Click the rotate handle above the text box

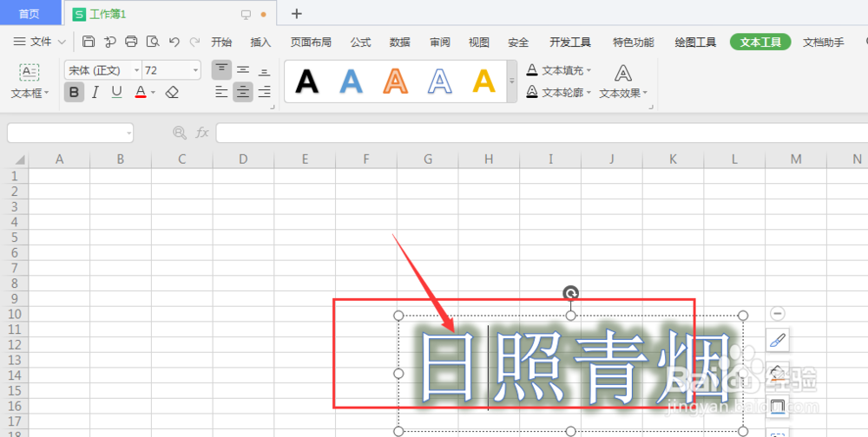click(571, 292)
